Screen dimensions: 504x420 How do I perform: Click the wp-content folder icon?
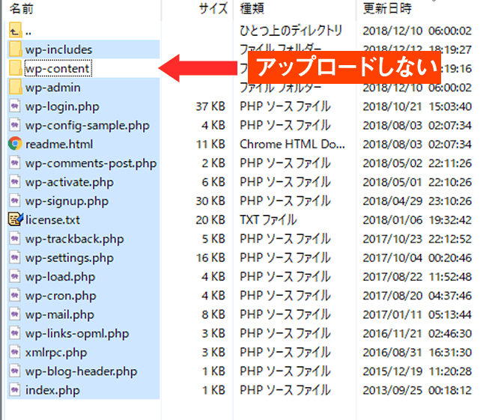tap(15, 69)
